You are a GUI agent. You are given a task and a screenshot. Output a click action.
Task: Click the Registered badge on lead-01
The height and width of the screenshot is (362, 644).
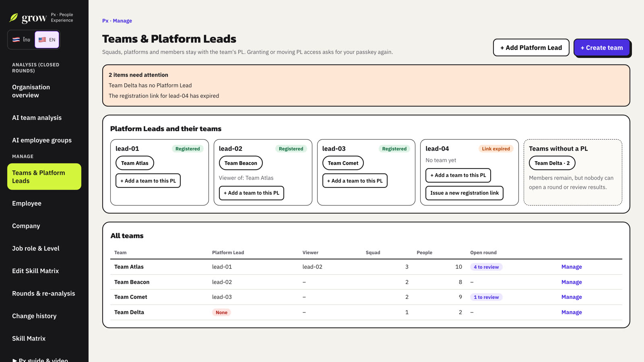coord(188,149)
